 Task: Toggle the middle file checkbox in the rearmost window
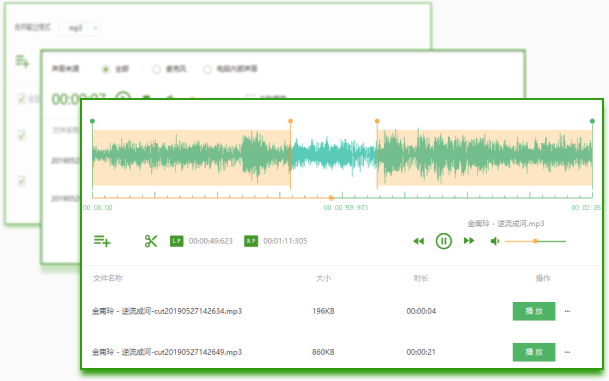(22, 136)
